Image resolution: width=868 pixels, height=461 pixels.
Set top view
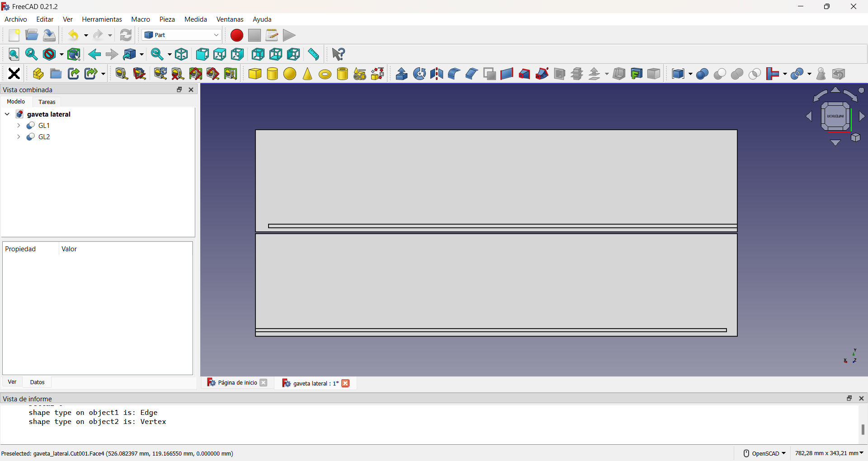[x=220, y=54]
